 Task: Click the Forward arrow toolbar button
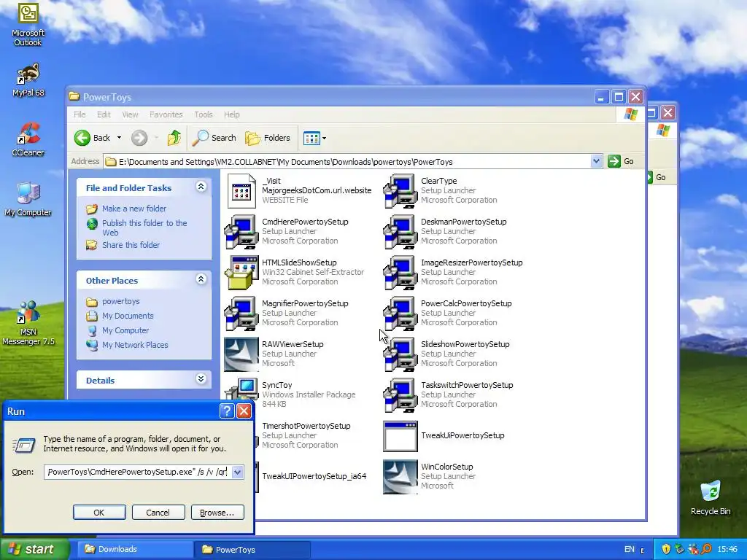coord(139,138)
